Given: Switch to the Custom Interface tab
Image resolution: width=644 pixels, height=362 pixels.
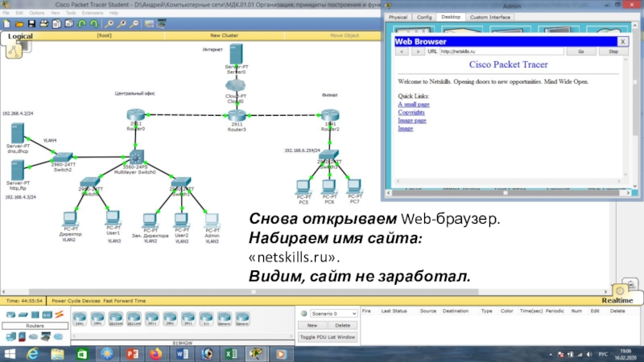Looking at the screenshot, I should coord(489,17).
